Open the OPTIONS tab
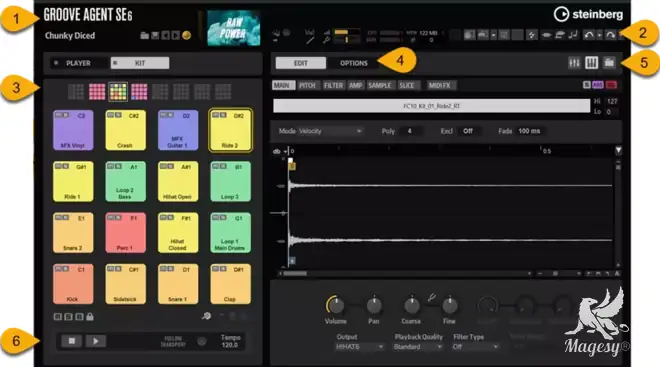 click(x=354, y=63)
